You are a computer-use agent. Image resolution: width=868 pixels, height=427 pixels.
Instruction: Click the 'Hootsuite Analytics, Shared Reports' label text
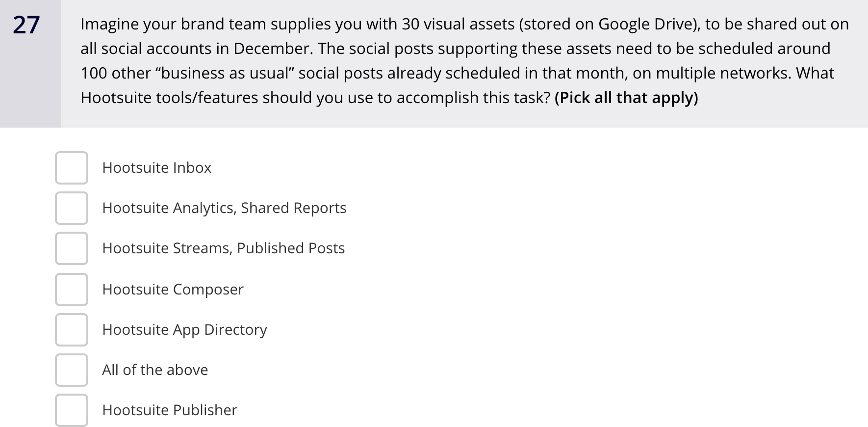coord(224,208)
